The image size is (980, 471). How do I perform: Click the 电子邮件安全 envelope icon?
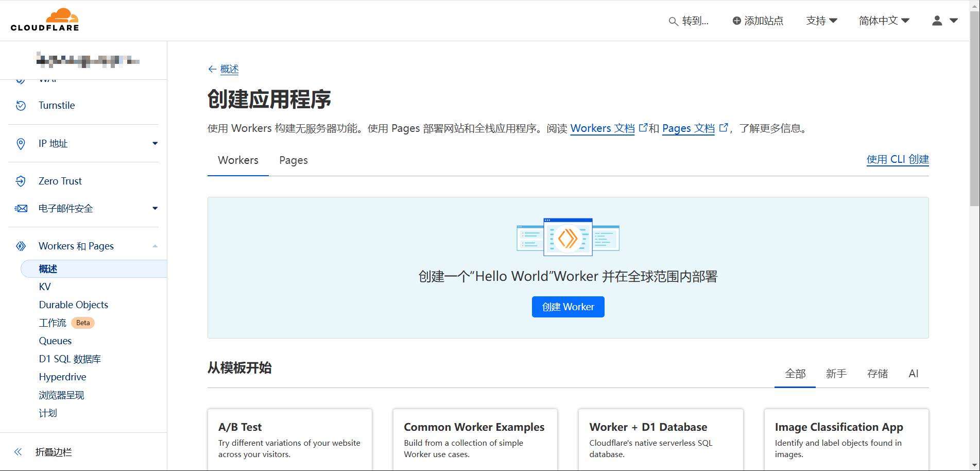click(x=21, y=209)
